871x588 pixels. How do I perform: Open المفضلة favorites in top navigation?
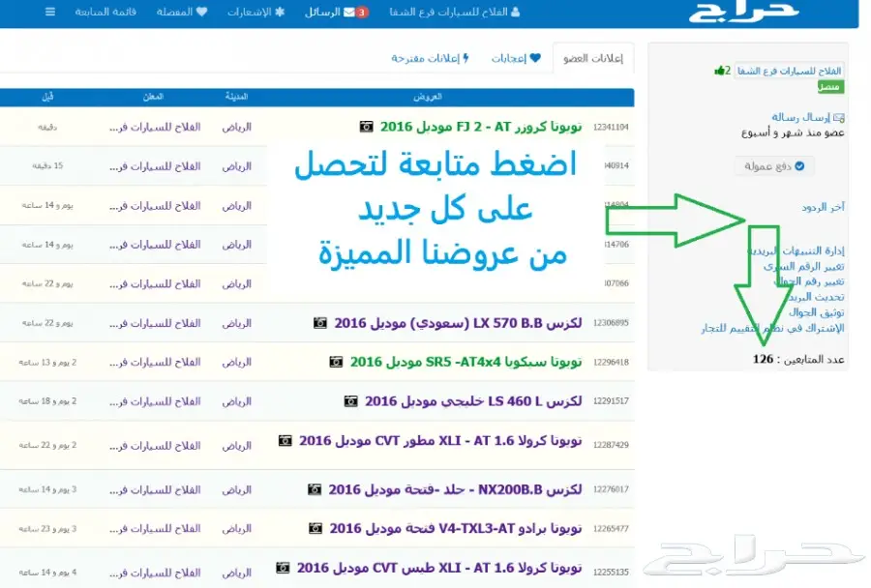click(182, 12)
